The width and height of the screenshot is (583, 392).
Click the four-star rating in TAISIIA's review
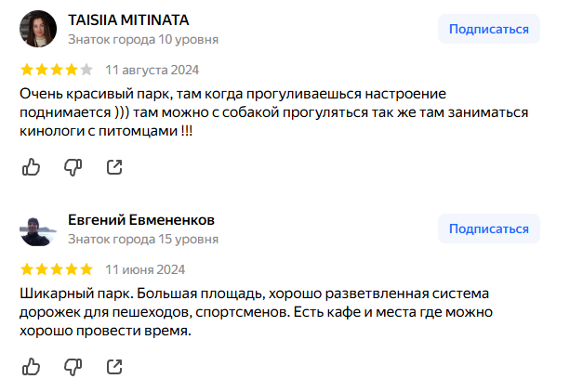click(x=56, y=70)
